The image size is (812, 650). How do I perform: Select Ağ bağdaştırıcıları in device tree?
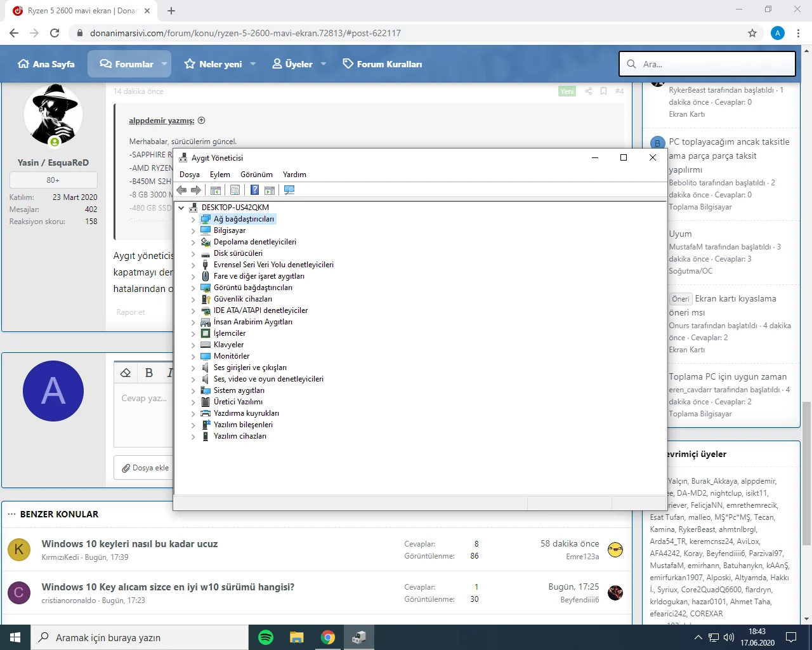(x=244, y=219)
